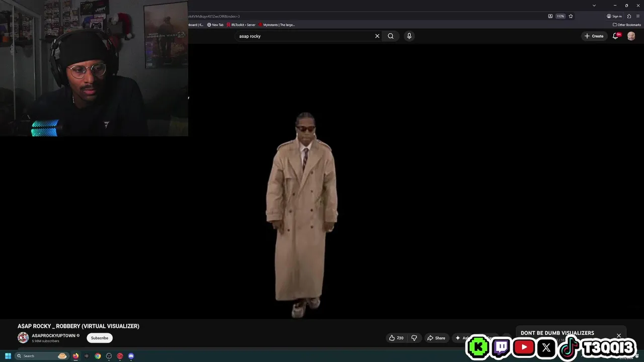Open the browser Sign in button
This screenshot has height=362, width=644.
614,16
